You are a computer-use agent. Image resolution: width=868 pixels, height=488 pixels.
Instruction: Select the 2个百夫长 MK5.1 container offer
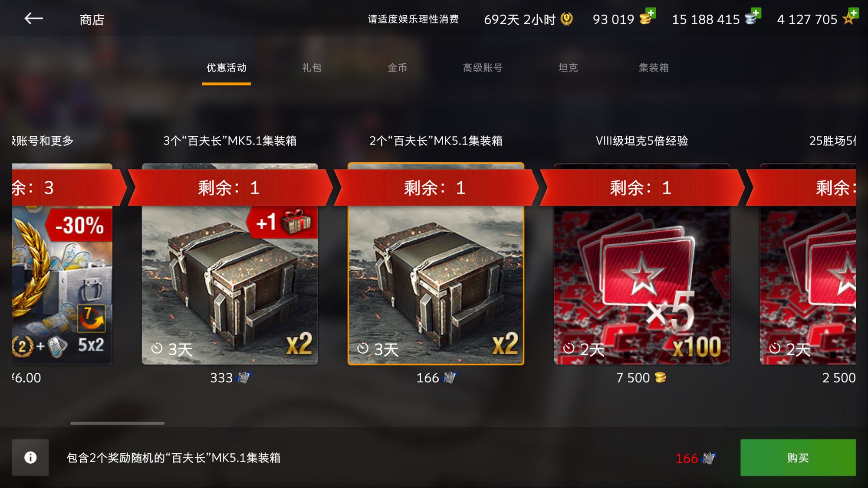point(436,264)
